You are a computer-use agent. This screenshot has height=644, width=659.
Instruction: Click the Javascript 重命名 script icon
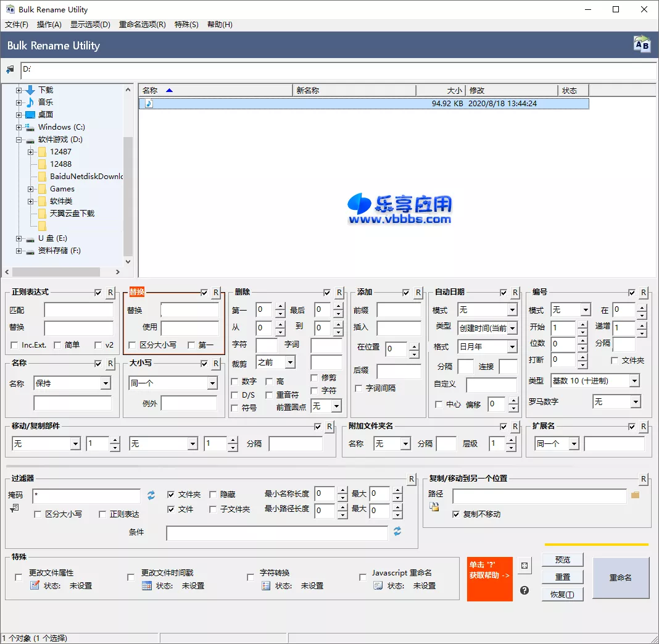pyautogui.click(x=378, y=585)
